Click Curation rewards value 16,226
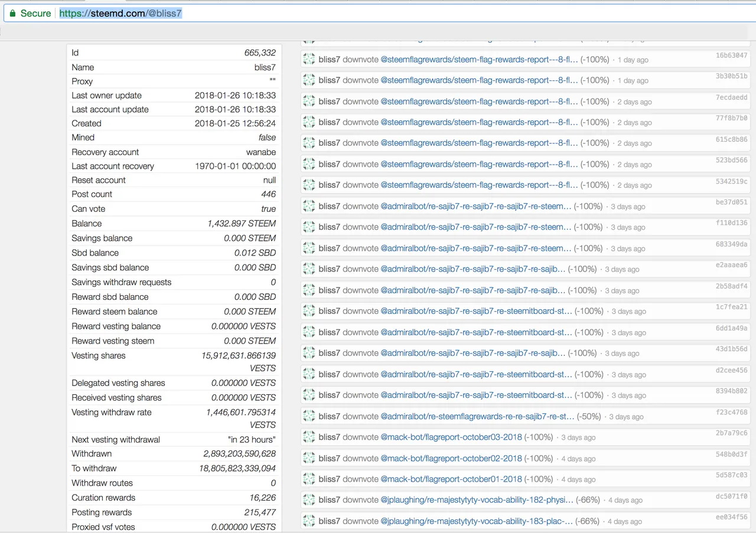The height and width of the screenshot is (533, 756). (263, 498)
